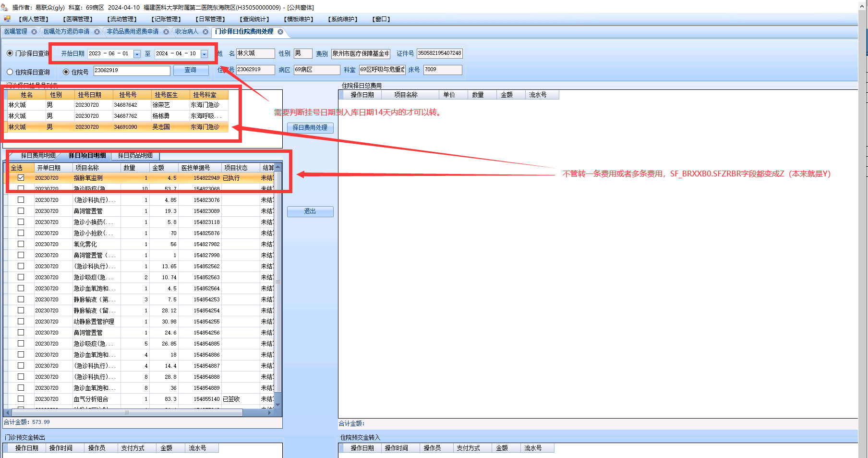Open the 系统维护 menu

[343, 19]
